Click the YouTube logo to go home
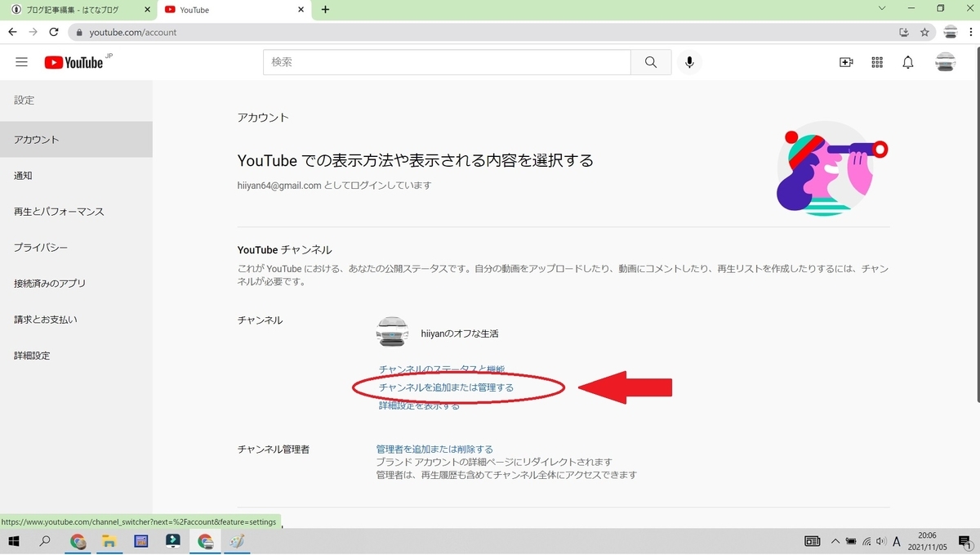Screen dimensions: 980x555 pyautogui.click(x=73, y=62)
